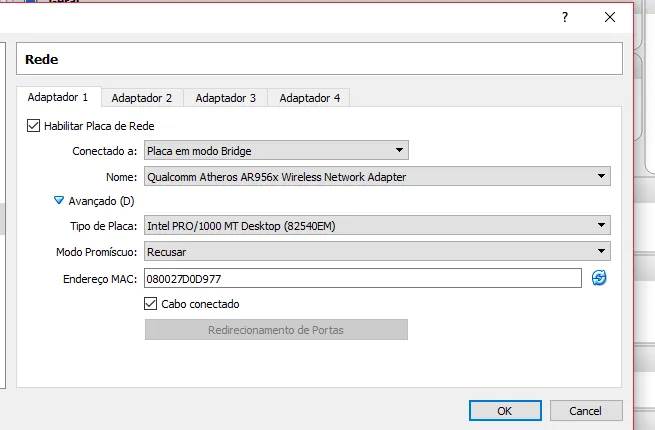Close the network settings dialog
The height and width of the screenshot is (430, 655).
click(x=610, y=17)
